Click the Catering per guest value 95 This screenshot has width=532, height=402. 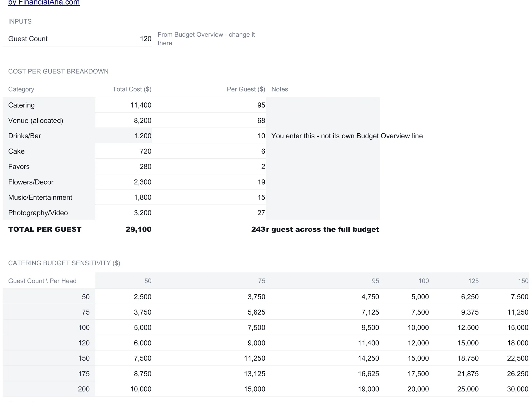(x=261, y=105)
